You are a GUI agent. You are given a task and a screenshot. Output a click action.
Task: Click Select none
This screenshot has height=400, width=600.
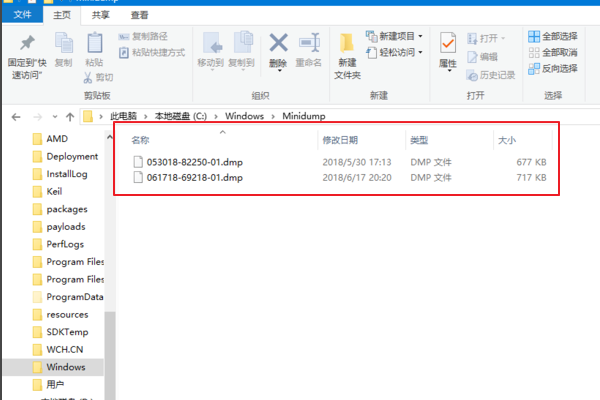(553, 52)
